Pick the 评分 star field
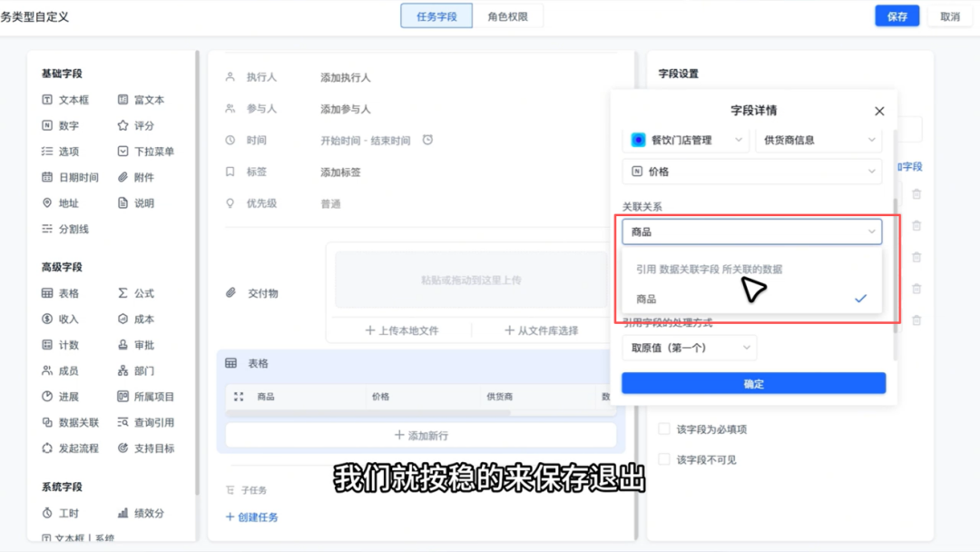Screen dimensions: 980x552 (x=136, y=125)
